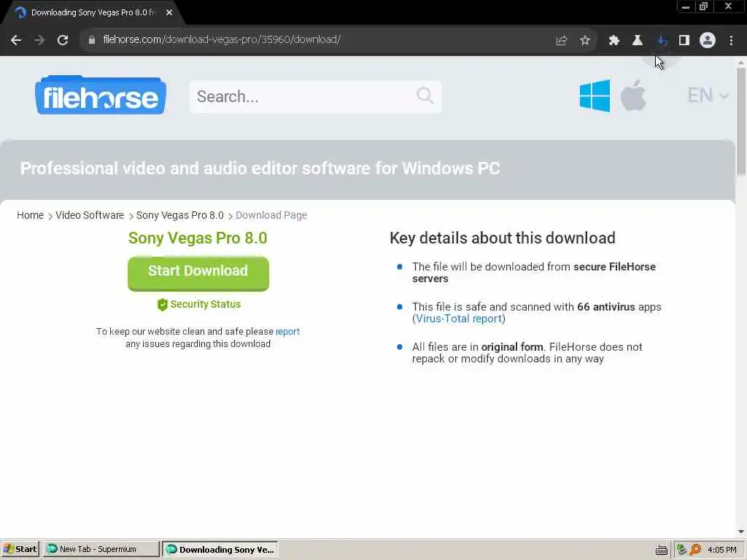Screen dimensions: 747x560
Task: Select the Downloading Sony Vegas Pro browser tab
Action: coord(93,13)
